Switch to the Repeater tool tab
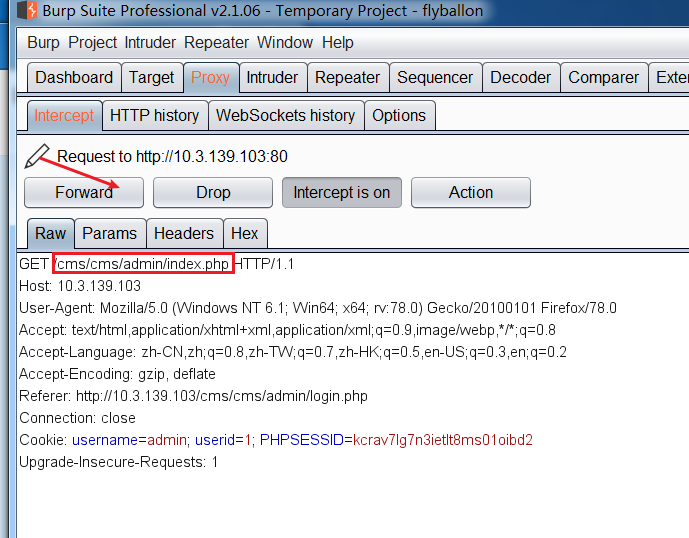The image size is (689, 538). pyautogui.click(x=348, y=77)
